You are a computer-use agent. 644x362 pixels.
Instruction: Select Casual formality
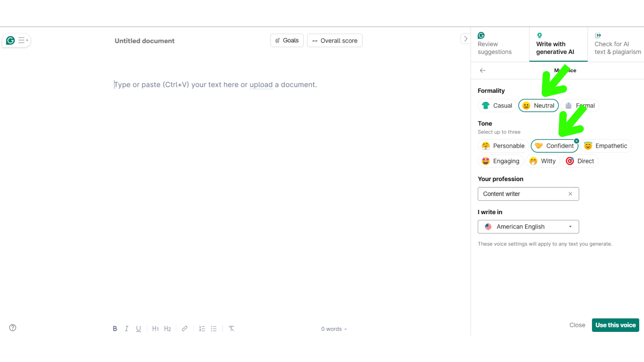click(497, 105)
